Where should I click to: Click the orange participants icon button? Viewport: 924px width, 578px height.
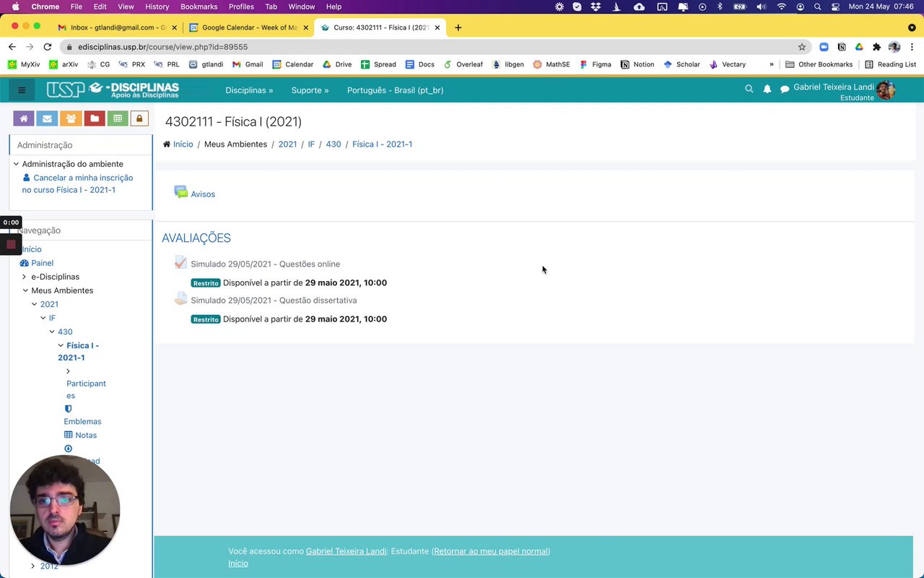(71, 118)
